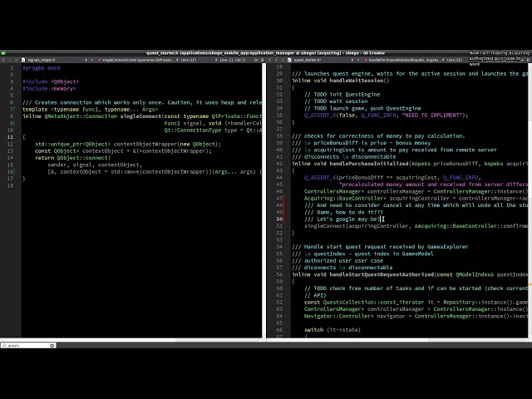
Task: Click the right editor horizontal scrollbar
Action: (x=397, y=340)
